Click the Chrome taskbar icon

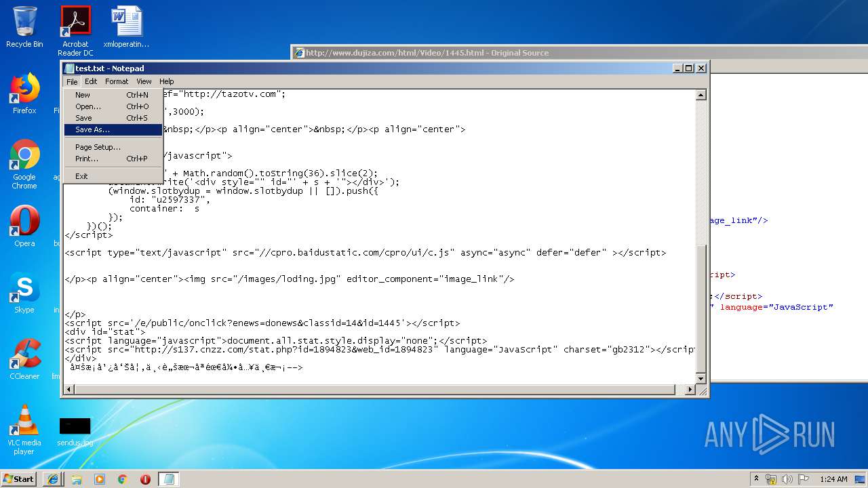click(123, 479)
